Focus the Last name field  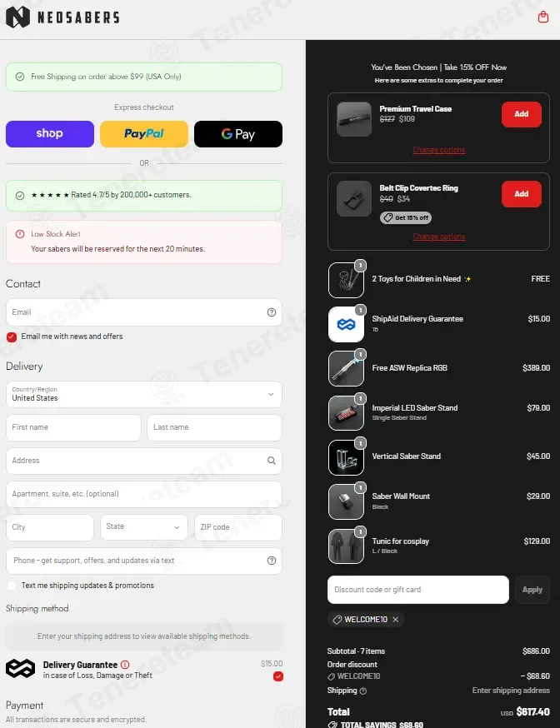tap(214, 427)
